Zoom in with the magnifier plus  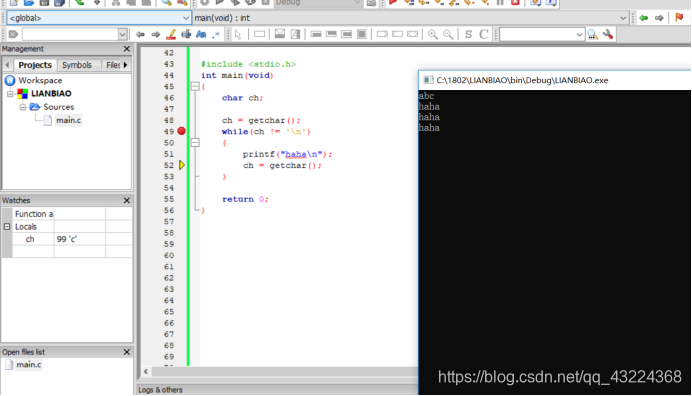coord(432,34)
